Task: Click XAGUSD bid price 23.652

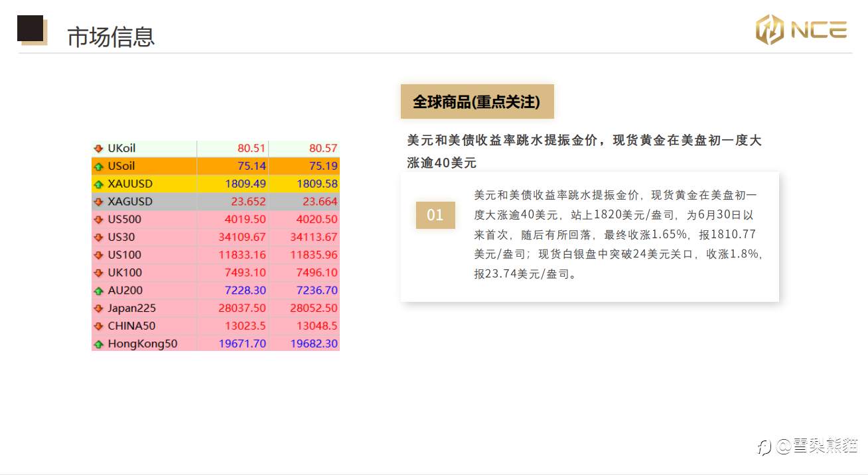Action: [248, 202]
